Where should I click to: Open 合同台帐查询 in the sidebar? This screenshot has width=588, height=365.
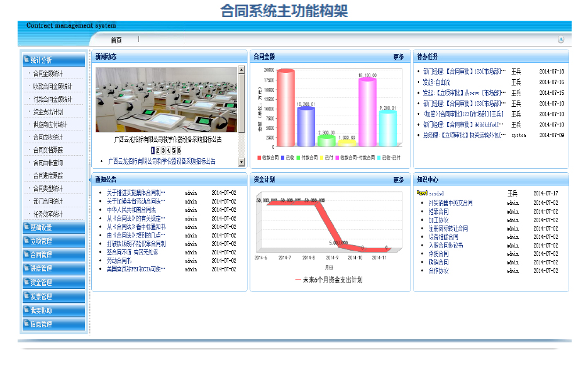(48, 163)
